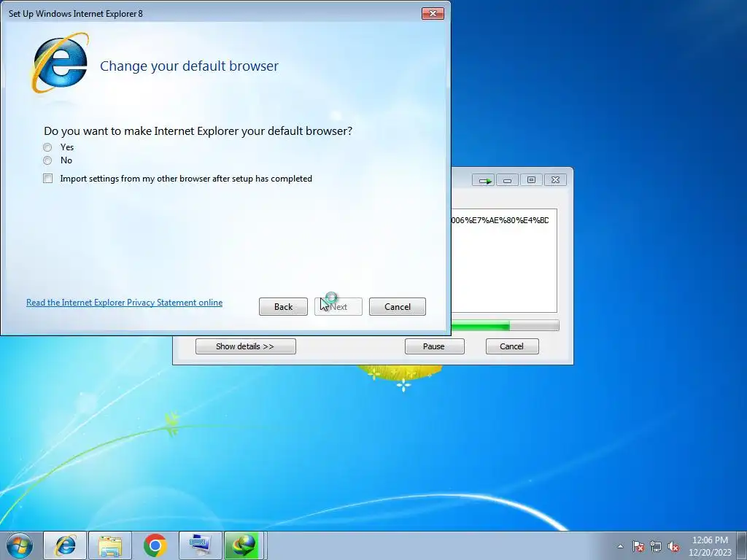Cancel the Internet Explorer 8 setup
This screenshot has height=560, width=747.
[x=398, y=307]
